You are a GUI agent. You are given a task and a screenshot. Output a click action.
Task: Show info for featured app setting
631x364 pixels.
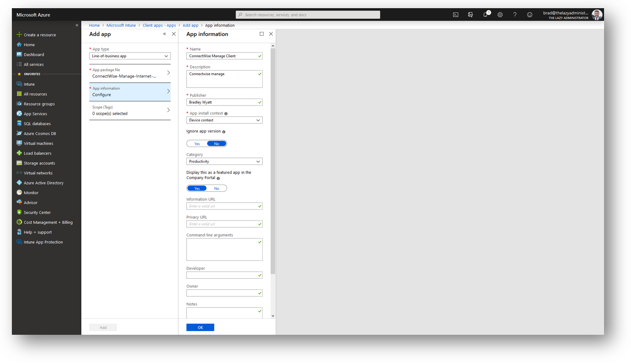[218, 178]
